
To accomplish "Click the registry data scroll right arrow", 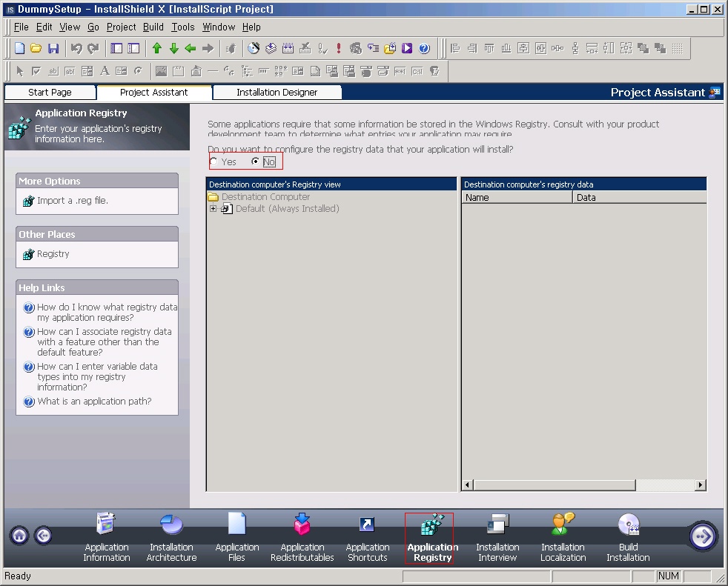I will [701, 485].
